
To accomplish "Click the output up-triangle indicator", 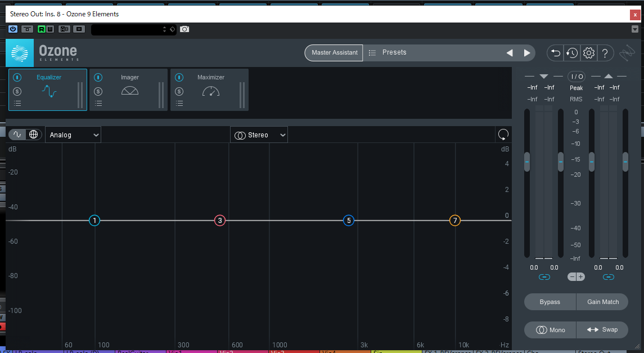I will (609, 77).
